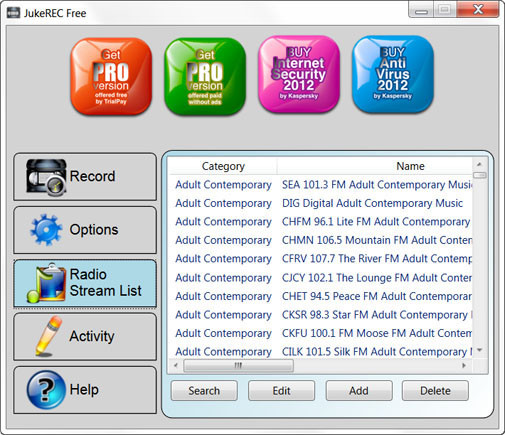Screen dimensions: 505x435
Task: Click the orange Get PRO version TrialPay button
Action: coord(111,76)
